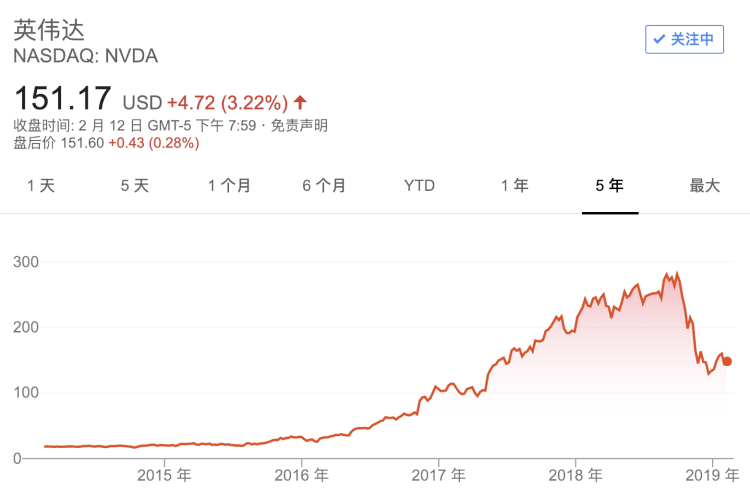750x496 pixels.
Task: Click the 151.17 price value
Action: pos(63,99)
